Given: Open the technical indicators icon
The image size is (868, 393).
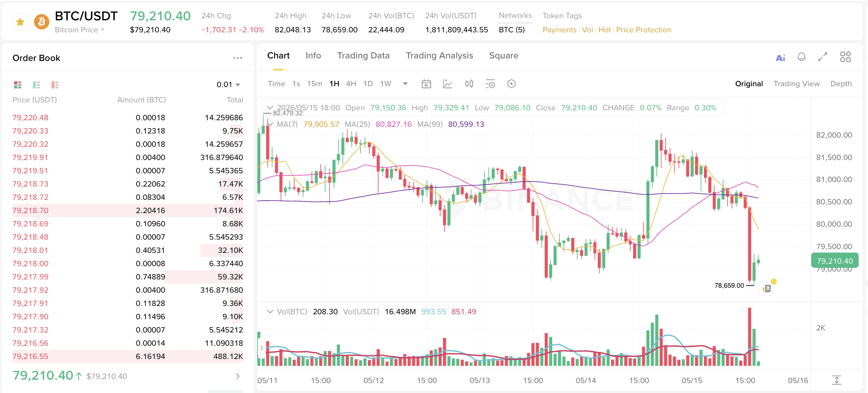Looking at the screenshot, I should pyautogui.click(x=447, y=84).
